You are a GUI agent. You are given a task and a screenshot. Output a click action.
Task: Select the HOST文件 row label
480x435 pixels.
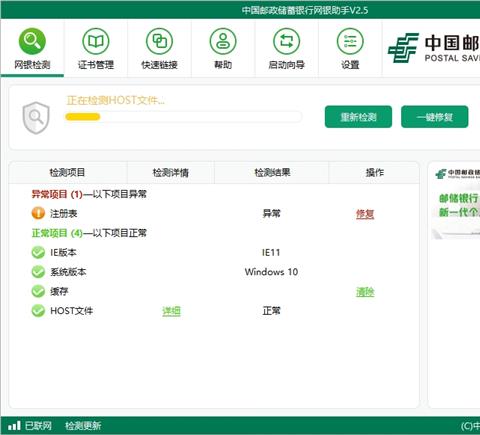pyautogui.click(x=71, y=311)
